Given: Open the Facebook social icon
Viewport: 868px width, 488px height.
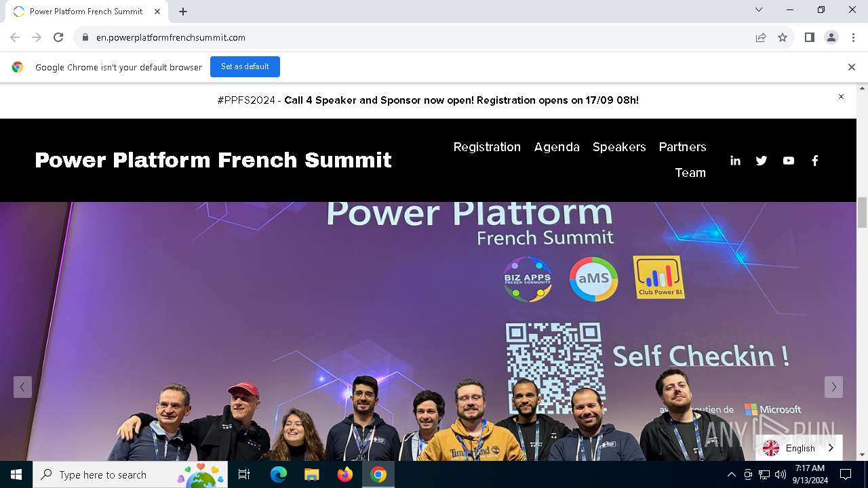Looking at the screenshot, I should [x=815, y=161].
